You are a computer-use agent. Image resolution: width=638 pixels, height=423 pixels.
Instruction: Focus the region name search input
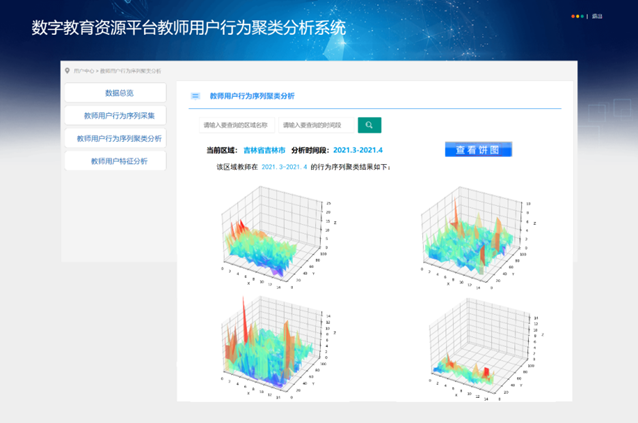[236, 125]
